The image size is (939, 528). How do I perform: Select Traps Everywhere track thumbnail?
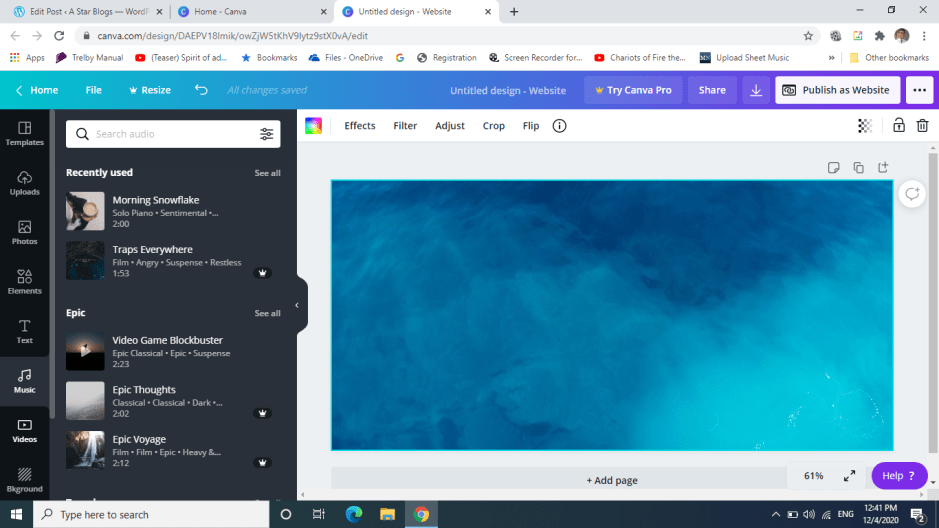point(85,260)
